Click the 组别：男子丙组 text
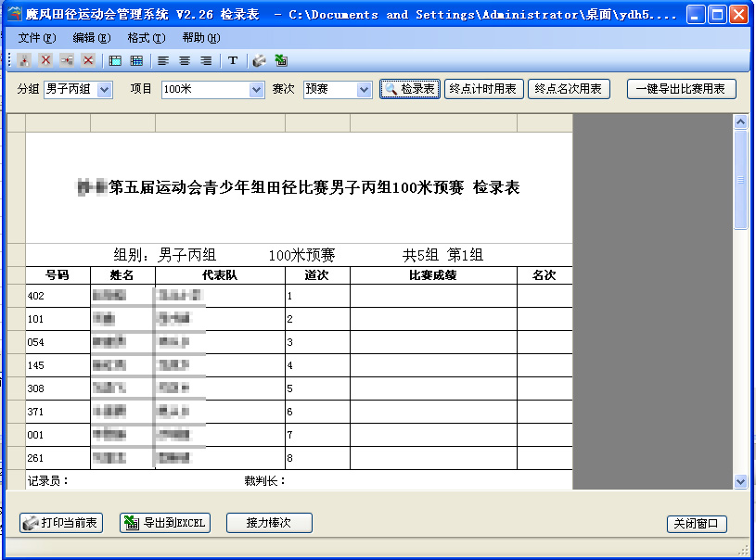This screenshot has height=560, width=756. click(x=164, y=255)
